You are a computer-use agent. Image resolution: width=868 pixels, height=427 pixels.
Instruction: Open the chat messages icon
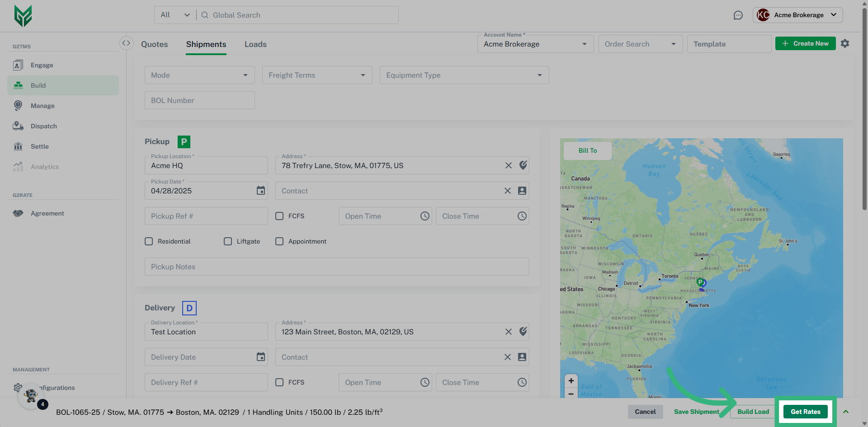tap(738, 15)
